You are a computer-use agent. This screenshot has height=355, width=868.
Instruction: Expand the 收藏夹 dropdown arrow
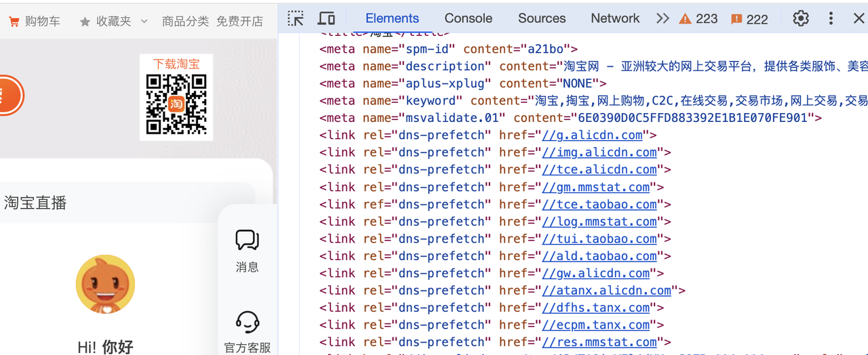click(x=144, y=22)
